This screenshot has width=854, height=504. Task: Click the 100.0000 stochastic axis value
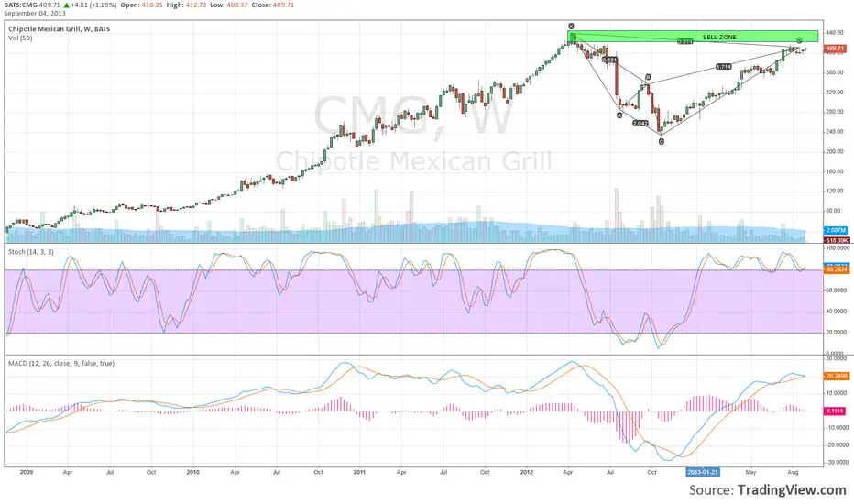click(x=837, y=248)
